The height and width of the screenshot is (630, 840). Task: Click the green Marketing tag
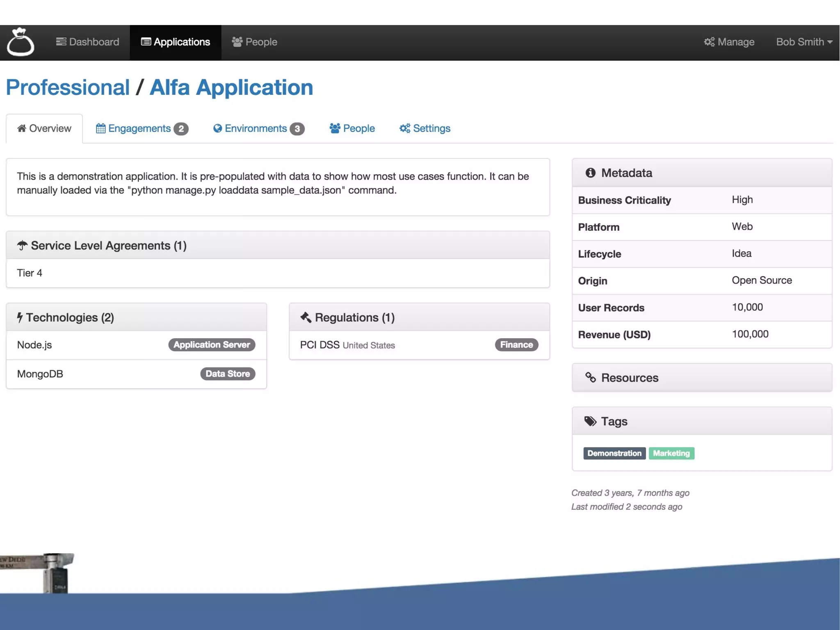tap(671, 453)
